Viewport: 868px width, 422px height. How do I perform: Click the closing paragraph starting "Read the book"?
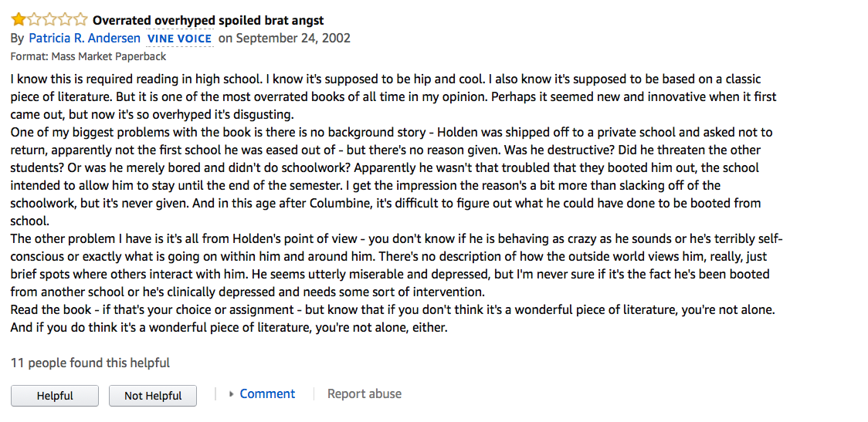(x=386, y=318)
